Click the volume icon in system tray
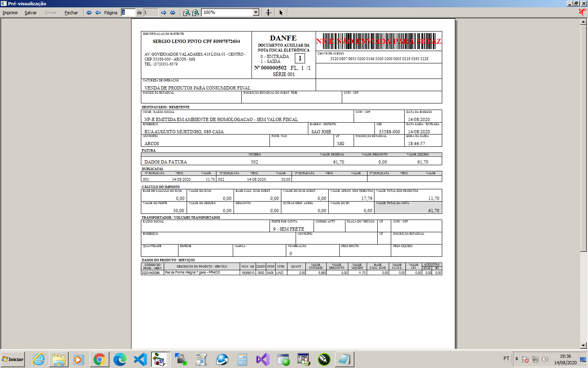The height and width of the screenshot is (368, 588). point(545,359)
